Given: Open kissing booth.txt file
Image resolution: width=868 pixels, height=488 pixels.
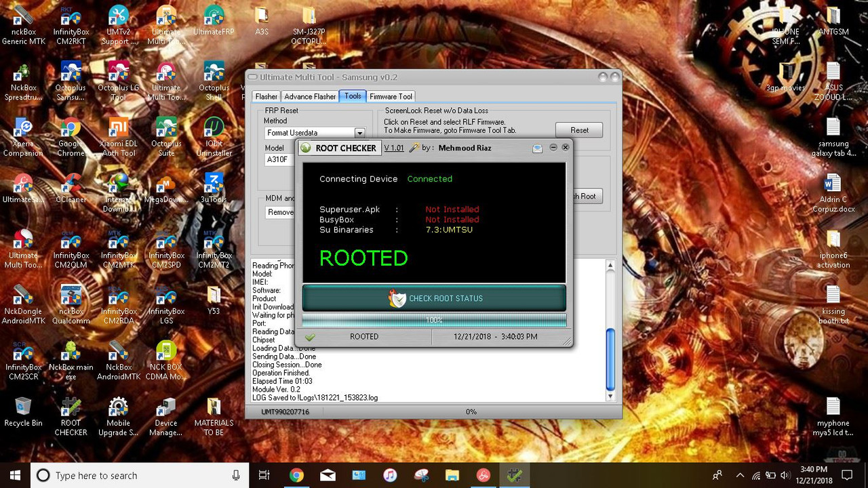Looking at the screenshot, I should [x=833, y=305].
